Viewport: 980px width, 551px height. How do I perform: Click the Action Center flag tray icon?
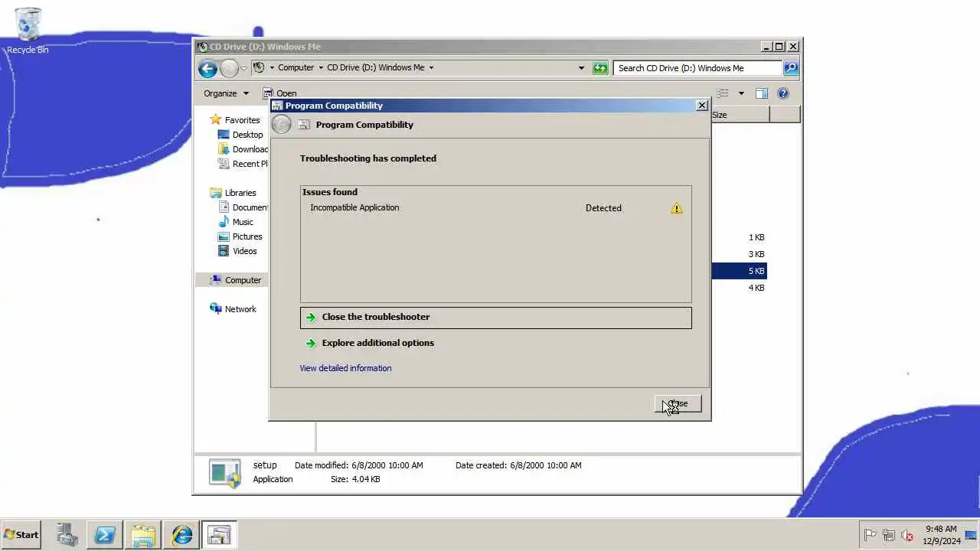tap(870, 535)
